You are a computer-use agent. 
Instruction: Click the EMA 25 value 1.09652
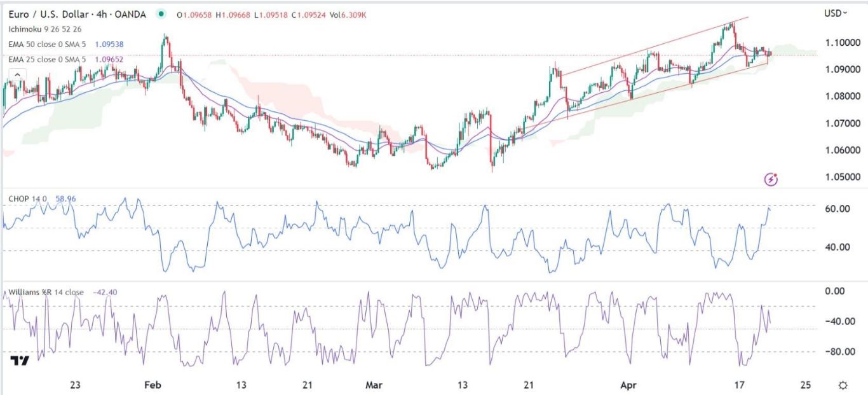[109, 59]
